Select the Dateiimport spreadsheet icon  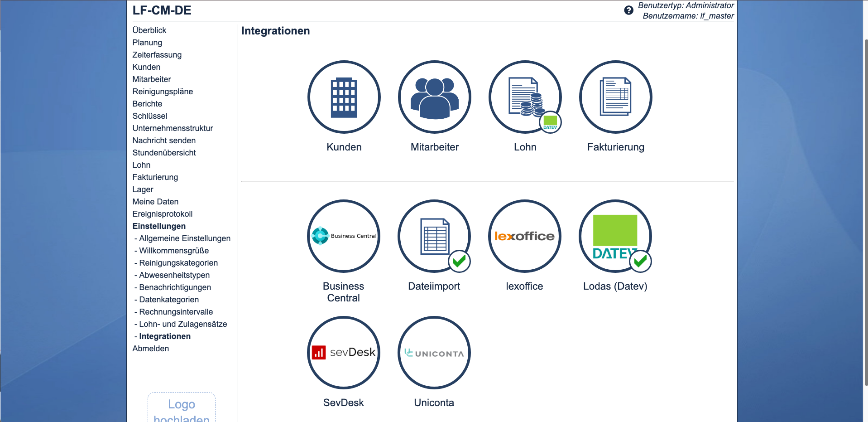434,236
